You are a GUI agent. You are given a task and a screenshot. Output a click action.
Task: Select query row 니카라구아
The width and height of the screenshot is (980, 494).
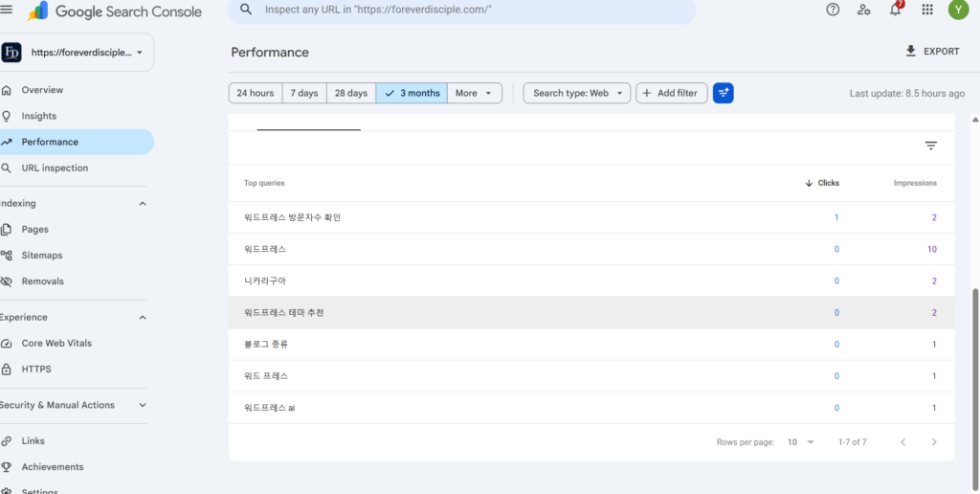click(x=591, y=281)
